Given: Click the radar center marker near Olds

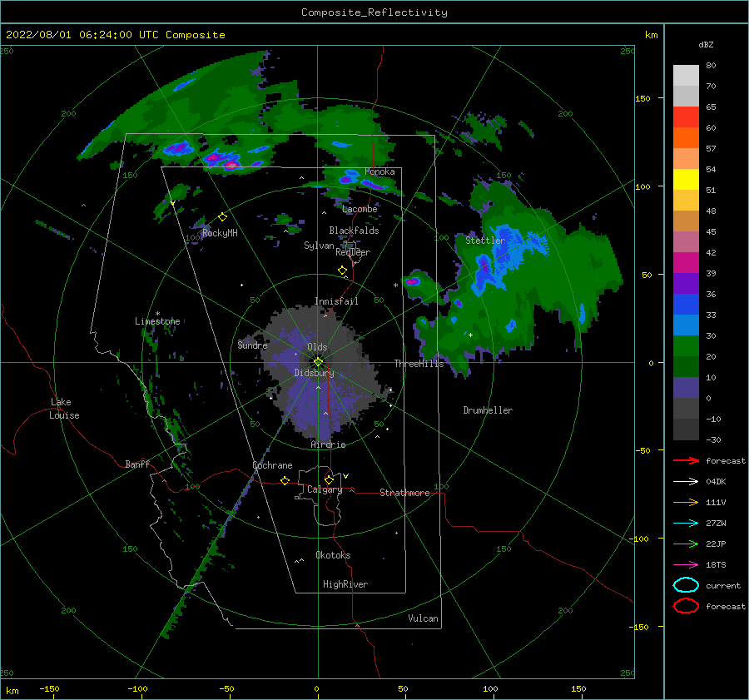Looking at the screenshot, I should click(x=318, y=362).
